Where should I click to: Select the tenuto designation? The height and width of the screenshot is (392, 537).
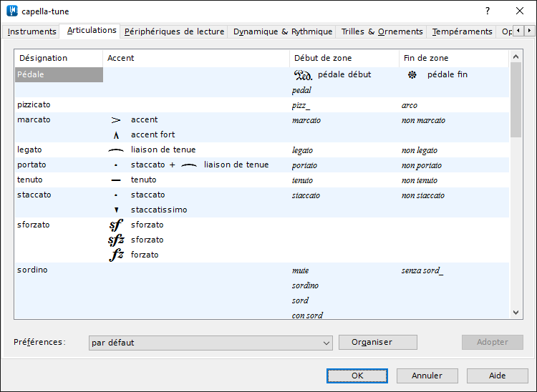coord(30,180)
